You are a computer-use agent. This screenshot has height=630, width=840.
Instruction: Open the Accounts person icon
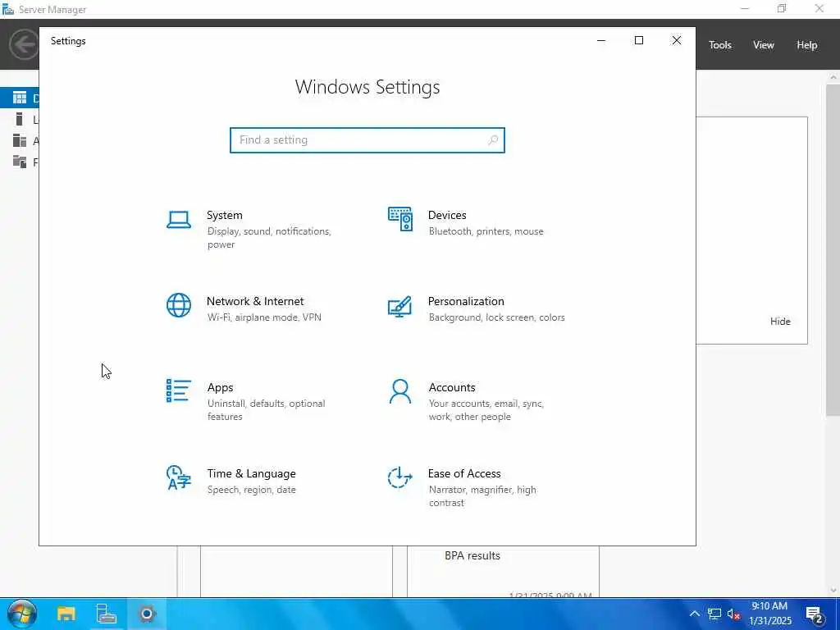(399, 391)
